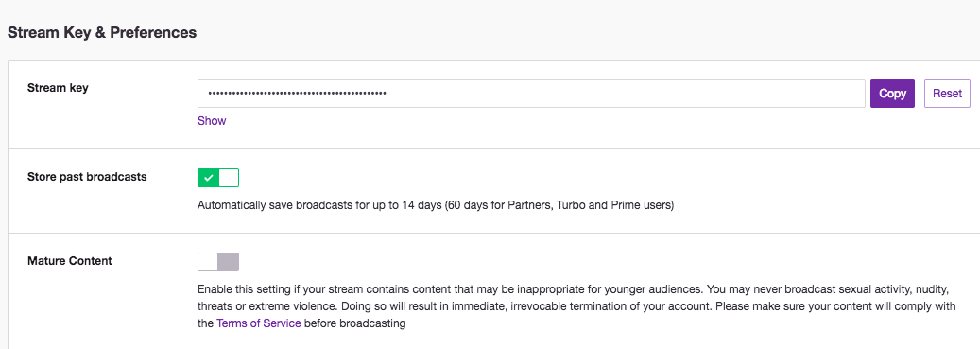Click the white knob of the Store past broadcasts switch
980x349 pixels.
point(229,178)
